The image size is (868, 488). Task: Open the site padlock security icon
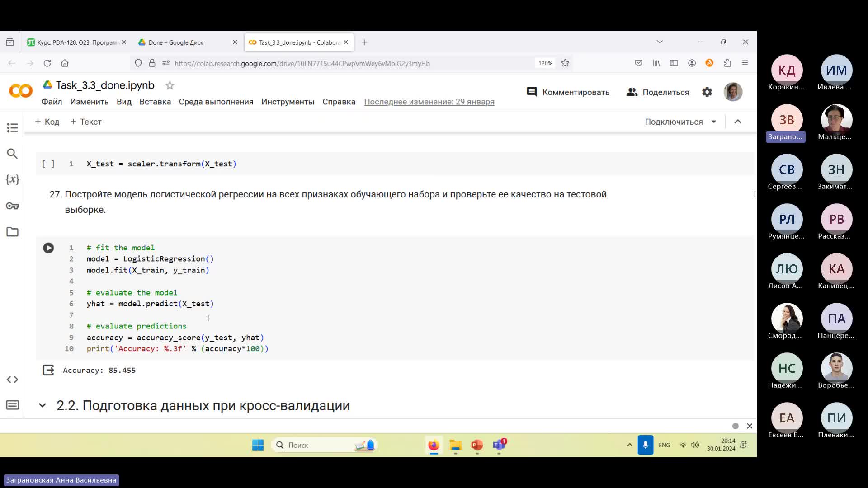[152, 63]
